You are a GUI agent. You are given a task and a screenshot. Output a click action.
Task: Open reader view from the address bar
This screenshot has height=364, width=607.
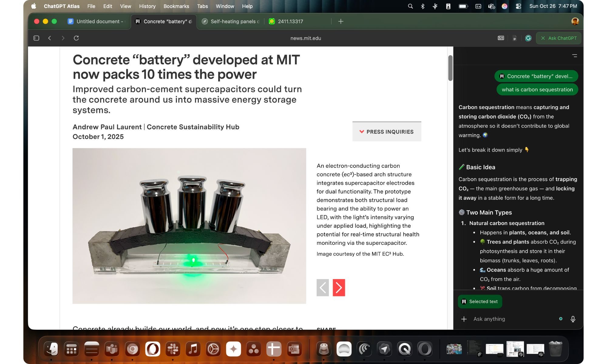pyautogui.click(x=501, y=38)
